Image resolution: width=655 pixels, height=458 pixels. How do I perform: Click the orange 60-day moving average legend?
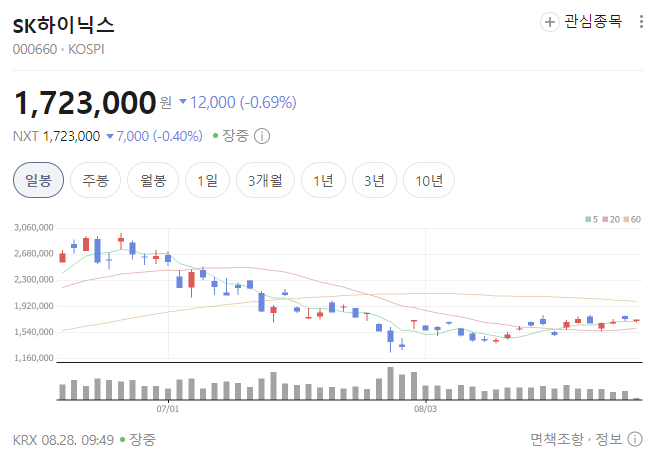click(x=632, y=219)
